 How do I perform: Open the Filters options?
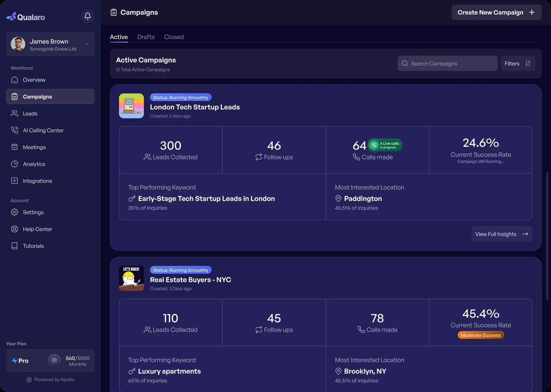point(518,64)
